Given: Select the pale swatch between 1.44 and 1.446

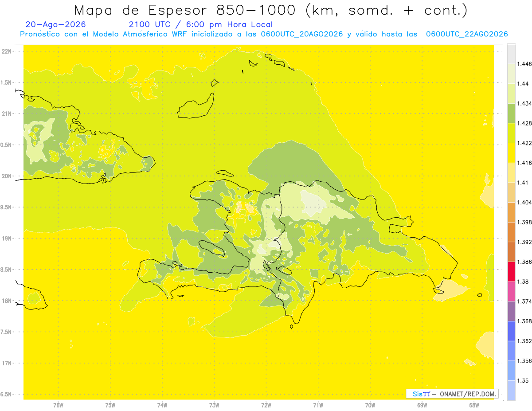Looking at the screenshot, I should click(x=511, y=74).
